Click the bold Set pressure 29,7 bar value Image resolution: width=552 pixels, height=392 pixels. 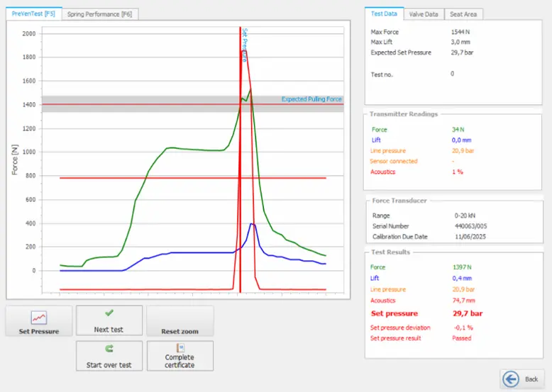[x=468, y=313]
